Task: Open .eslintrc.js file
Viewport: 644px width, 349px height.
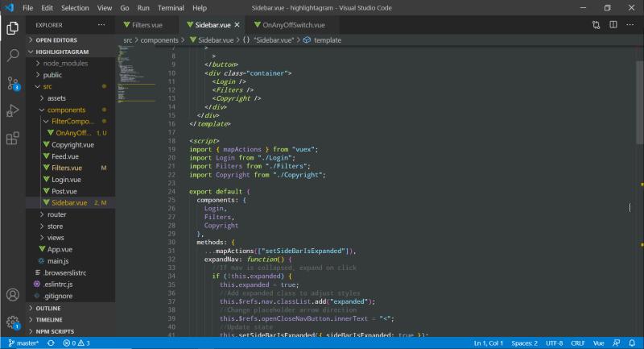Action: 58,284
